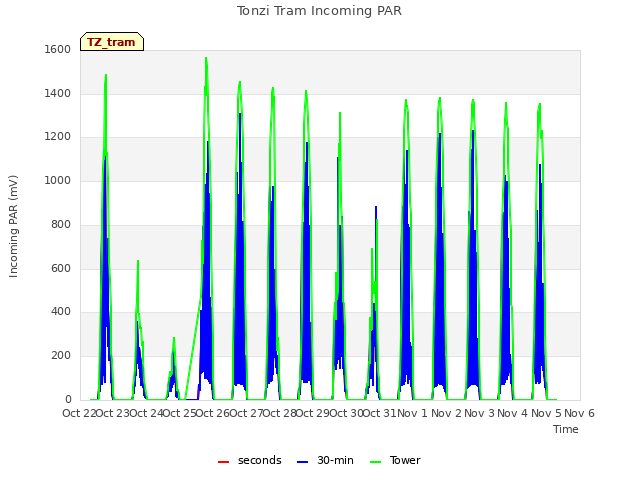The image size is (640, 480).
Task: Click the red seconds legend swatch
Action: click(x=223, y=462)
